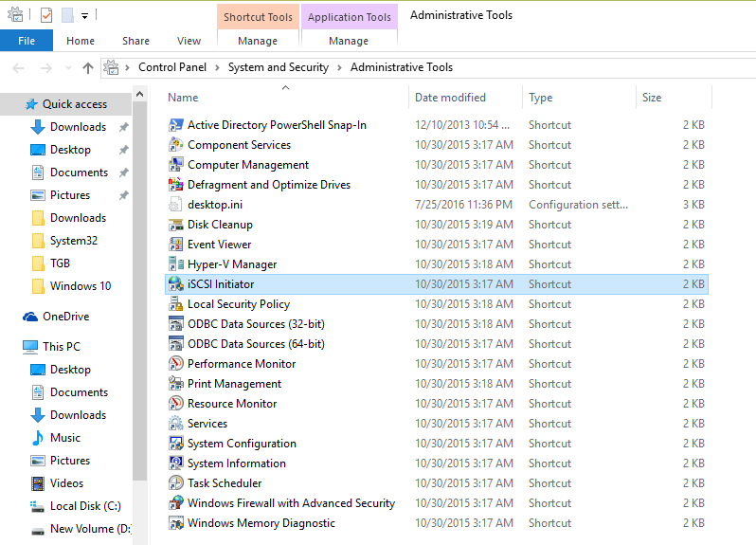Viewport: 756px width, 545px height.
Task: Click the ODBC Data Sources (32-bit) icon
Action: point(175,323)
